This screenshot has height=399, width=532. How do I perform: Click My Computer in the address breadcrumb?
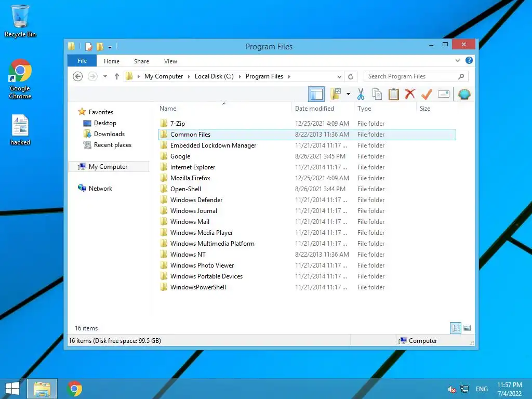(x=164, y=76)
